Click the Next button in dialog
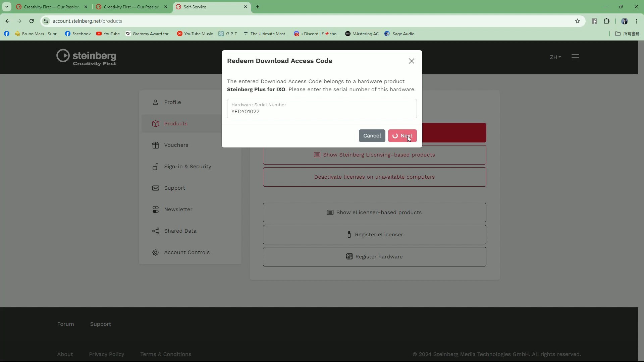The height and width of the screenshot is (362, 644). [402, 136]
